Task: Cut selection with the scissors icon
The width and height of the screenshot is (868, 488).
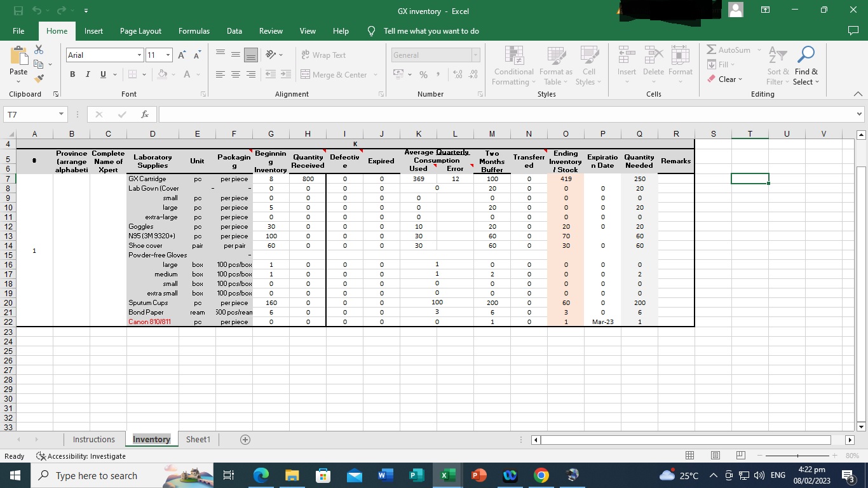Action: click(39, 50)
